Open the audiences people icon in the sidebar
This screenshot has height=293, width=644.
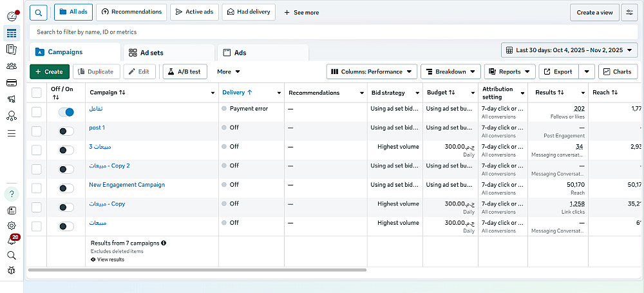tap(11, 66)
